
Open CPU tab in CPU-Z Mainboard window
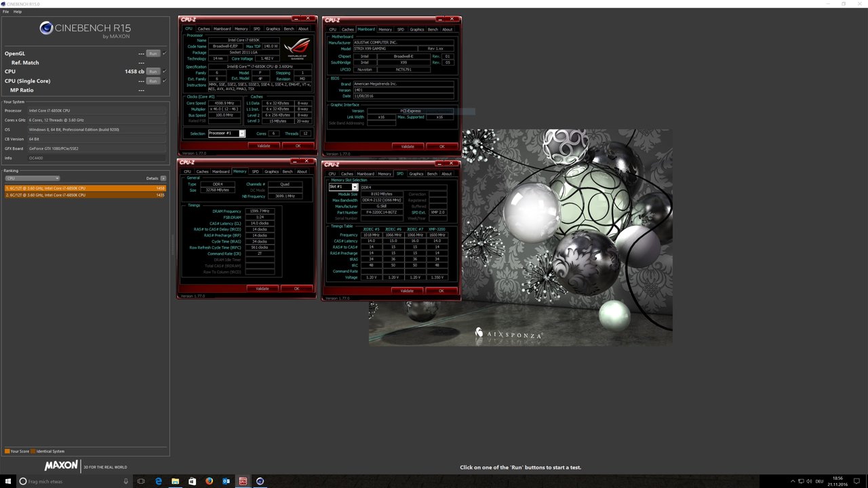332,30
